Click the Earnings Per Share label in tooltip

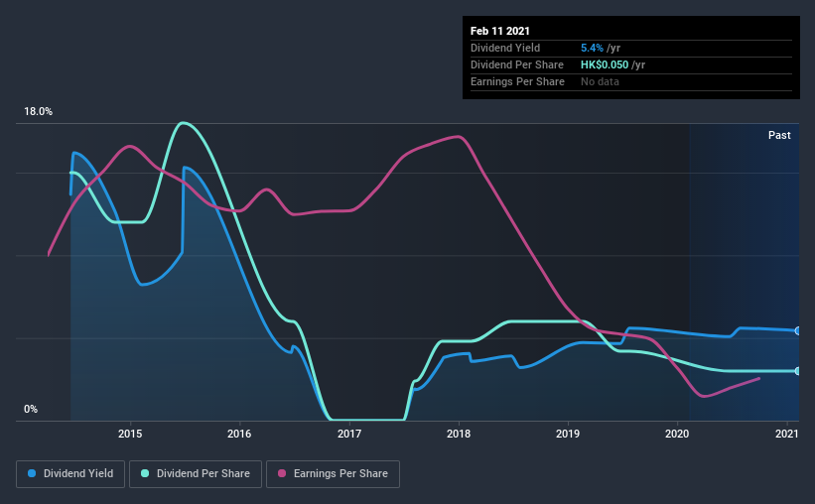point(518,81)
